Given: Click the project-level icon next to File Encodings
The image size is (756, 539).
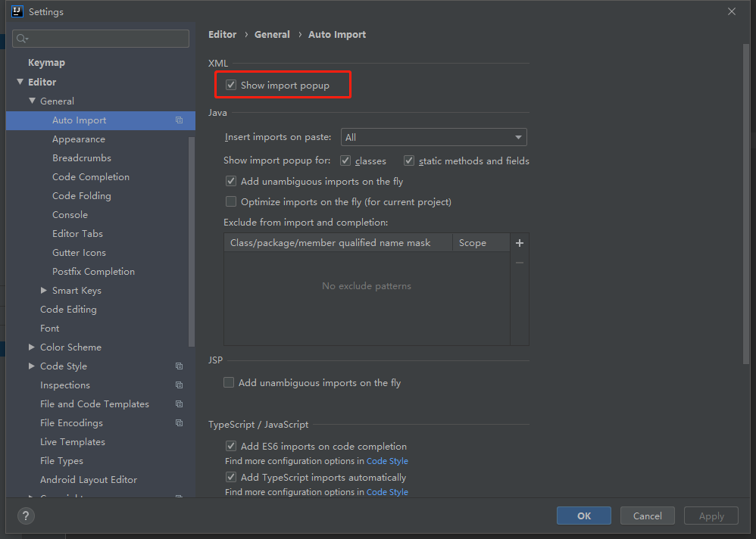Looking at the screenshot, I should [x=180, y=422].
